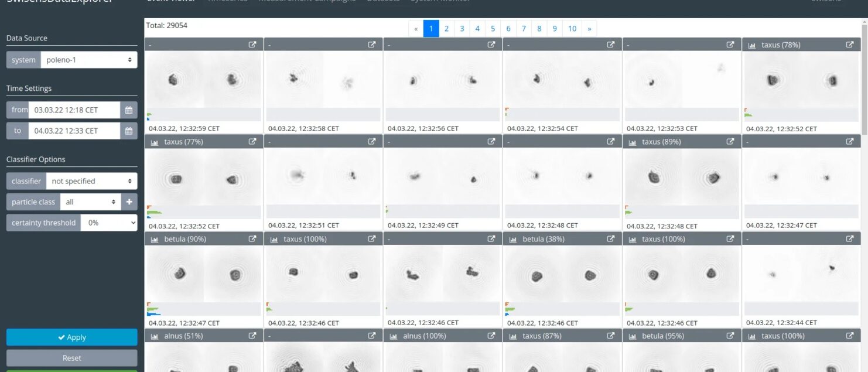Image resolution: width=868 pixels, height=372 pixels.
Task: Select particle thumbnail of 12:32:59 event
Action: point(204,80)
